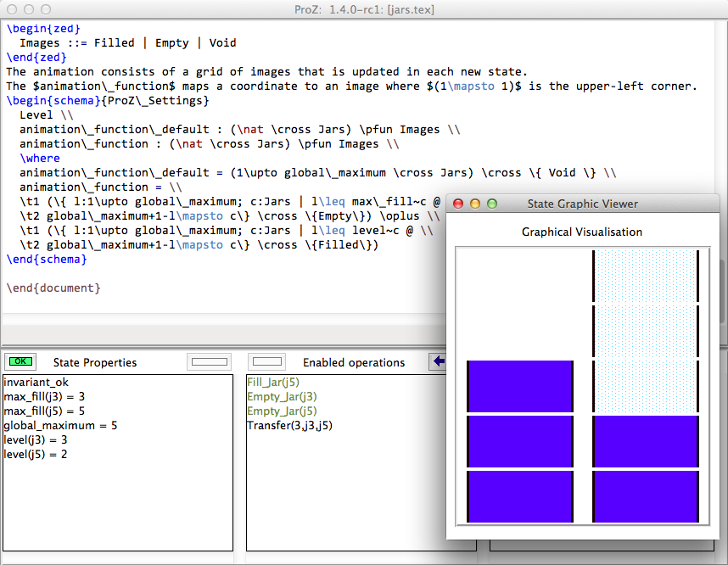Screen dimensions: 728x565
Task: Click the green OK invariant indicator
Action: coord(21,361)
